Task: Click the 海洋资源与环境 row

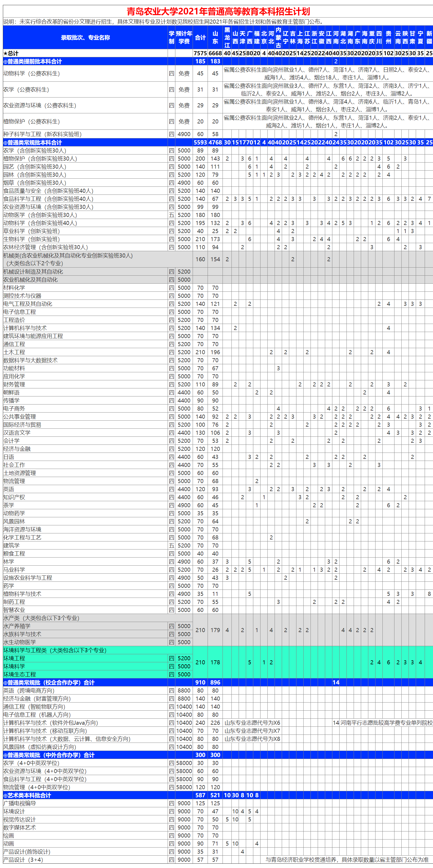Action: (x=218, y=529)
